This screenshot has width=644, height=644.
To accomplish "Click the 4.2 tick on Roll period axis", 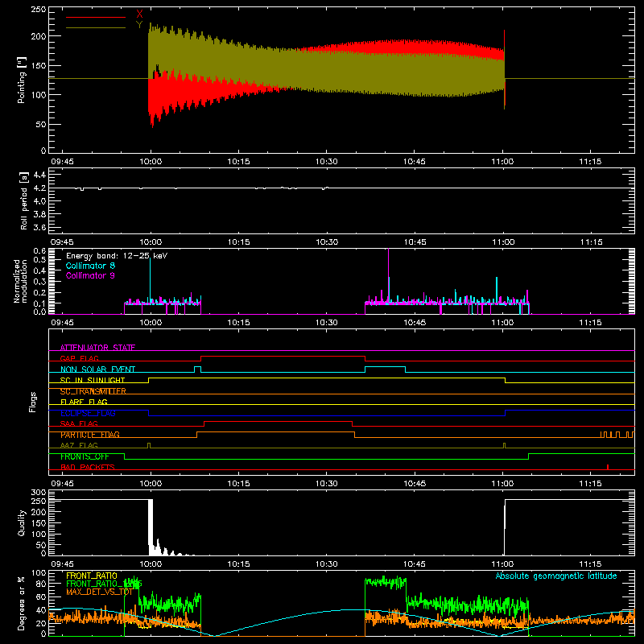I will coord(39,188).
